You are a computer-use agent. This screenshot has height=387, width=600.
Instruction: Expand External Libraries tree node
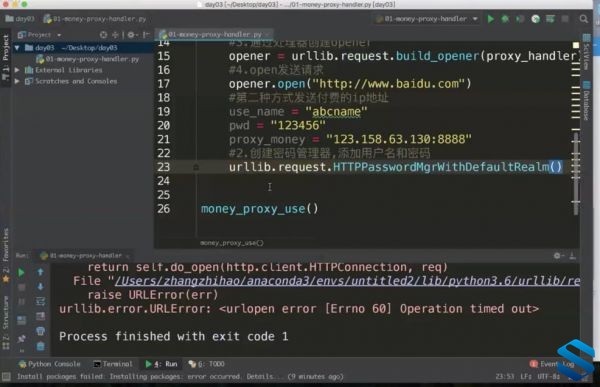click(x=17, y=70)
